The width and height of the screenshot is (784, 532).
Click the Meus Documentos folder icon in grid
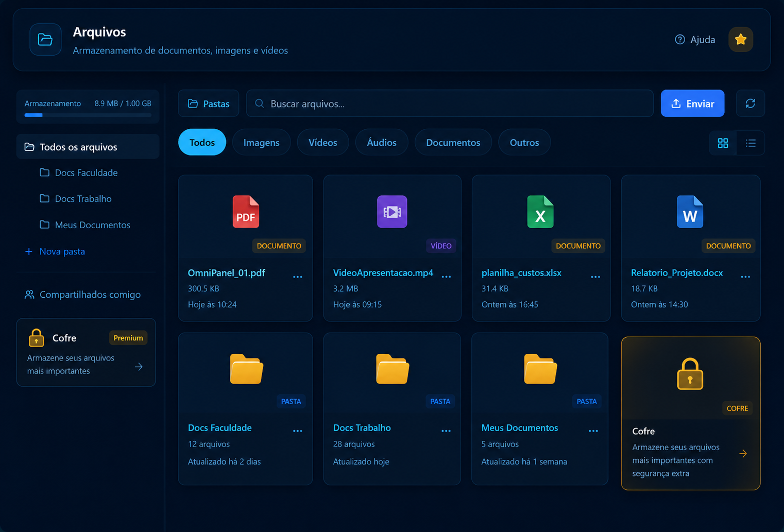540,369
